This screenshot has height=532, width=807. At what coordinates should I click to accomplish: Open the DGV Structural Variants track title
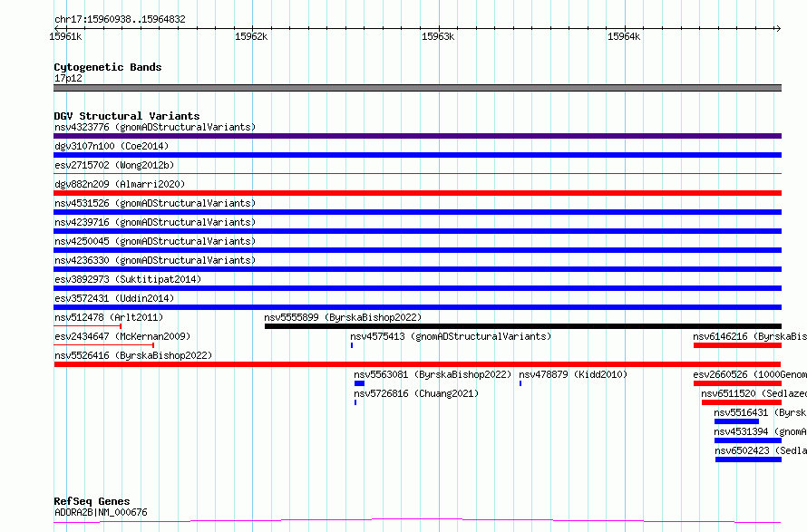(x=127, y=116)
